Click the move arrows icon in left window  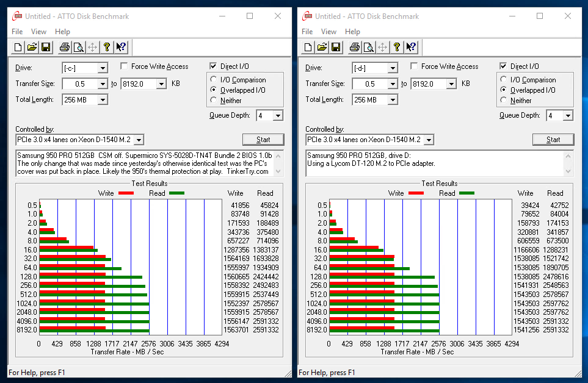point(92,47)
